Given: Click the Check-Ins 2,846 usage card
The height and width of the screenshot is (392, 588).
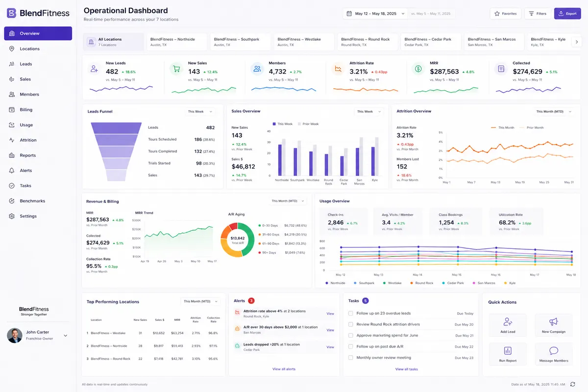Looking at the screenshot, I should [x=344, y=221].
